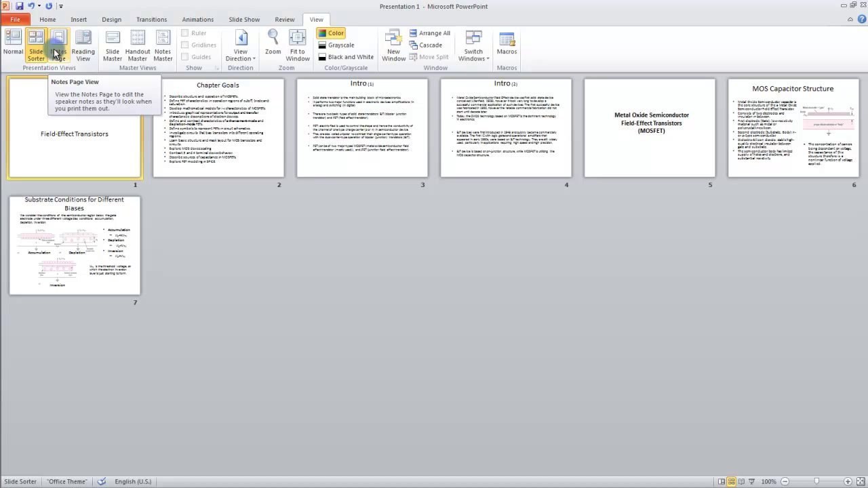
Task: Redo or repeat the last action
Action: (49, 6)
